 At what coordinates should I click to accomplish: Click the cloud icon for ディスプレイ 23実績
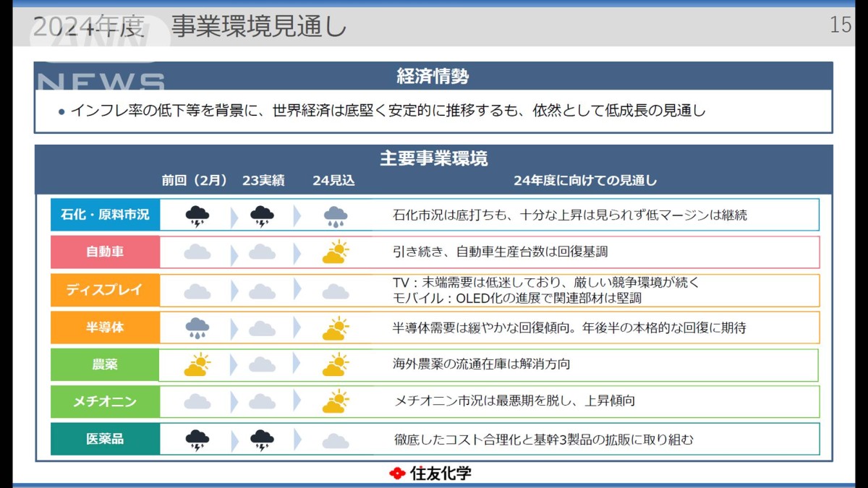[x=262, y=291]
